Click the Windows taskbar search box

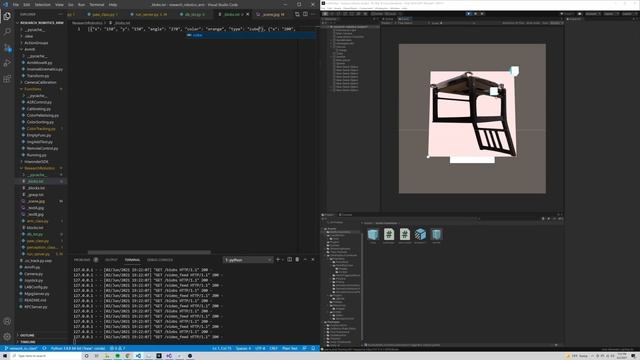click(45, 356)
